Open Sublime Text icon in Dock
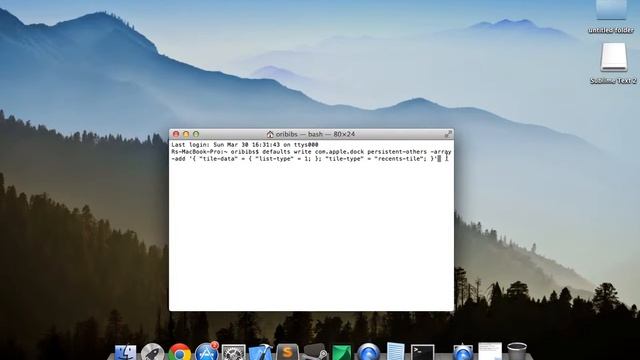 pyautogui.click(x=287, y=352)
